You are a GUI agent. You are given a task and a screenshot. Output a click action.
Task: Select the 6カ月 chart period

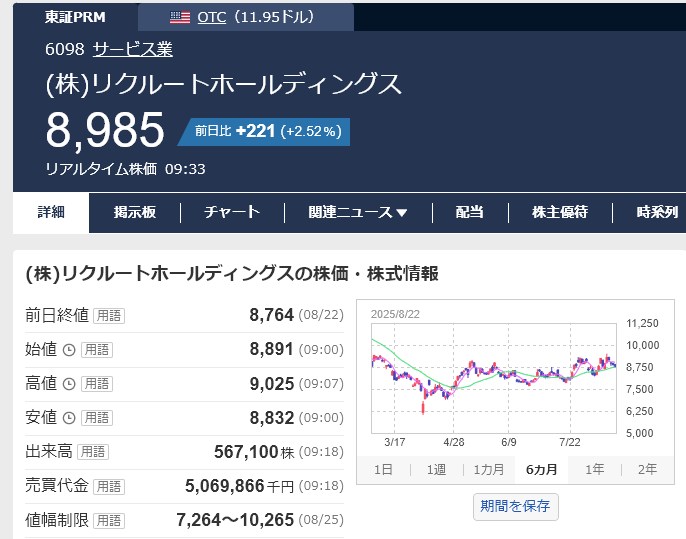pos(542,469)
